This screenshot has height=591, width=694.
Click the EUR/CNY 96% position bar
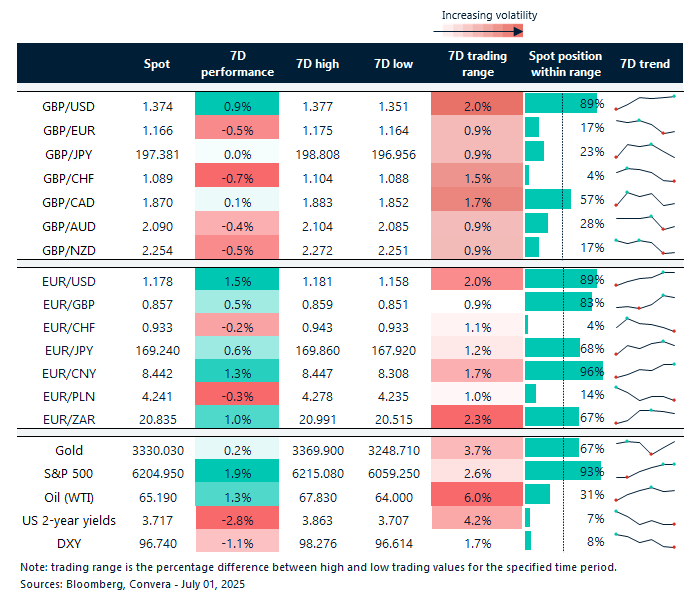pyautogui.click(x=562, y=372)
